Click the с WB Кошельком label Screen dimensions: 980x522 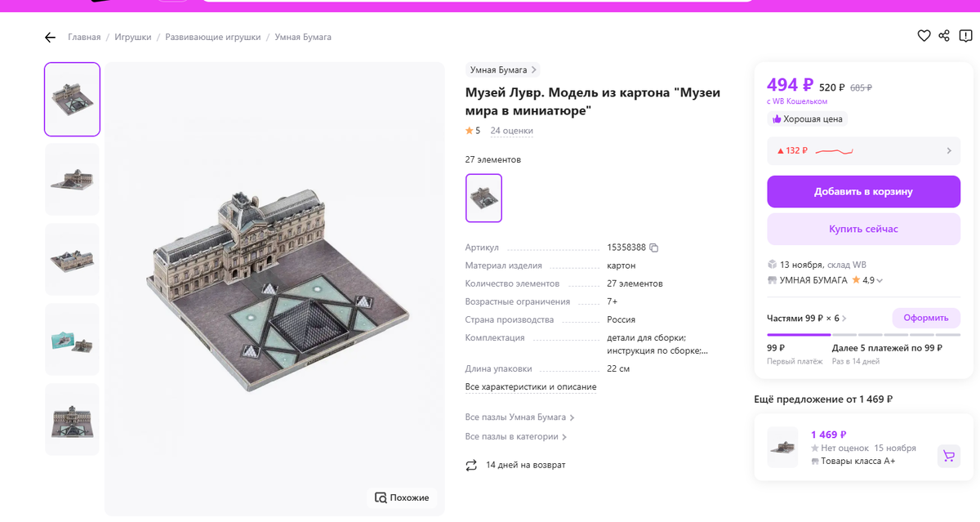797,101
